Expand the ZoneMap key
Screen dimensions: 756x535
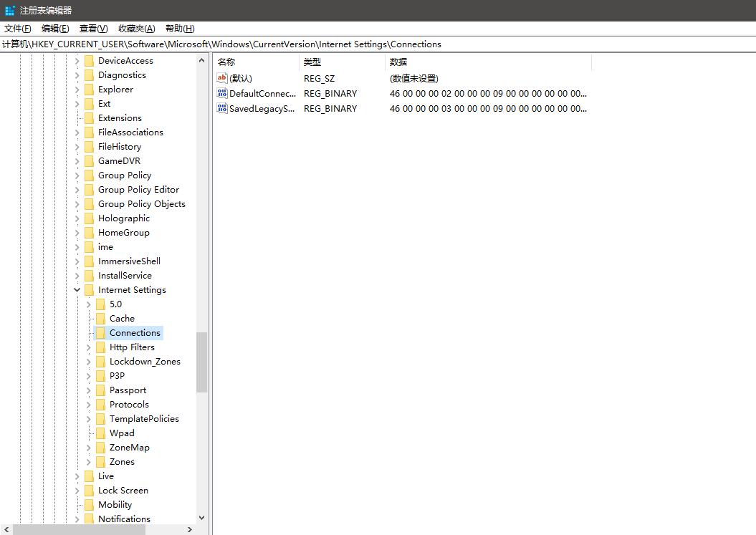coord(89,448)
